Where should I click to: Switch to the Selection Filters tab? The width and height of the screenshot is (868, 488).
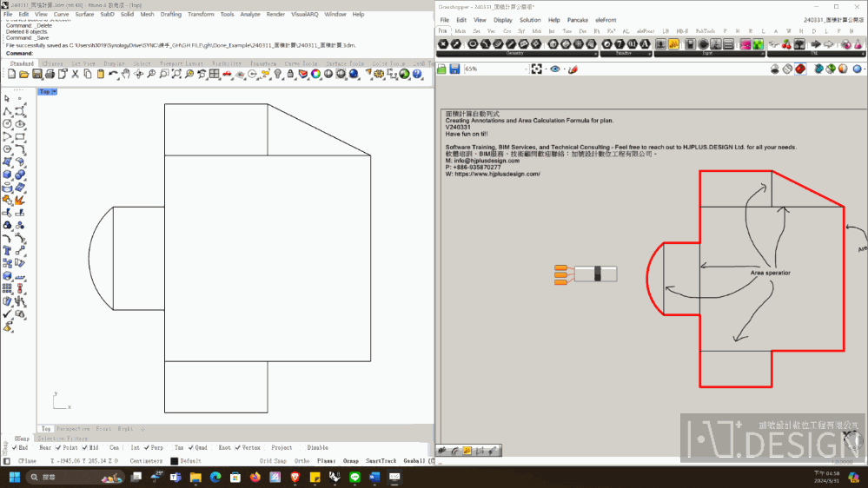point(63,439)
